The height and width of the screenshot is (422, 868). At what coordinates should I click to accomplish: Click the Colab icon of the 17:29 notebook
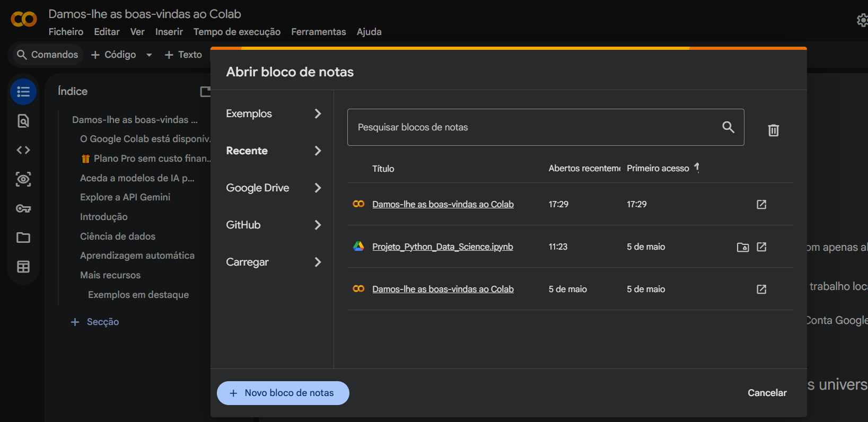pos(358,204)
